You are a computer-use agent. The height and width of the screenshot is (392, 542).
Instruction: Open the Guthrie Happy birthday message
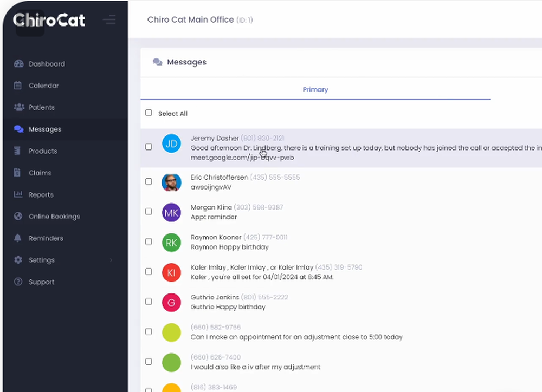[x=228, y=307]
